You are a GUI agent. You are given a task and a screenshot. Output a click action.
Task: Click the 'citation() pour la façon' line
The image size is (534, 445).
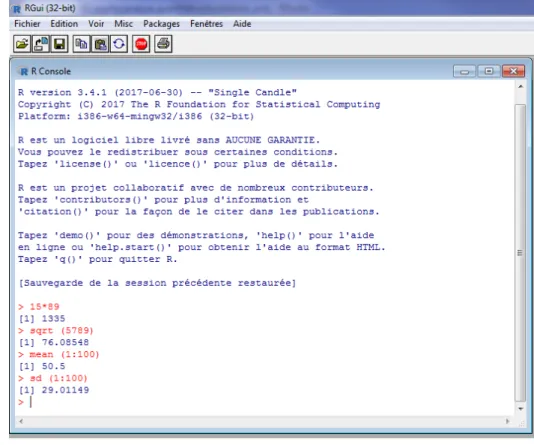(199, 211)
